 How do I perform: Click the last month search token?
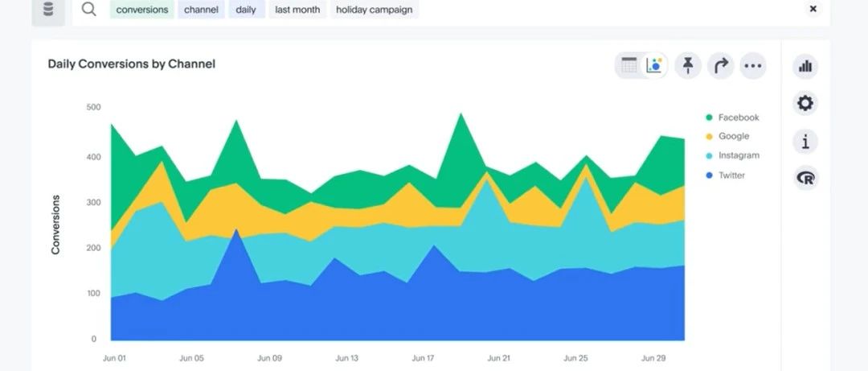coord(297,10)
